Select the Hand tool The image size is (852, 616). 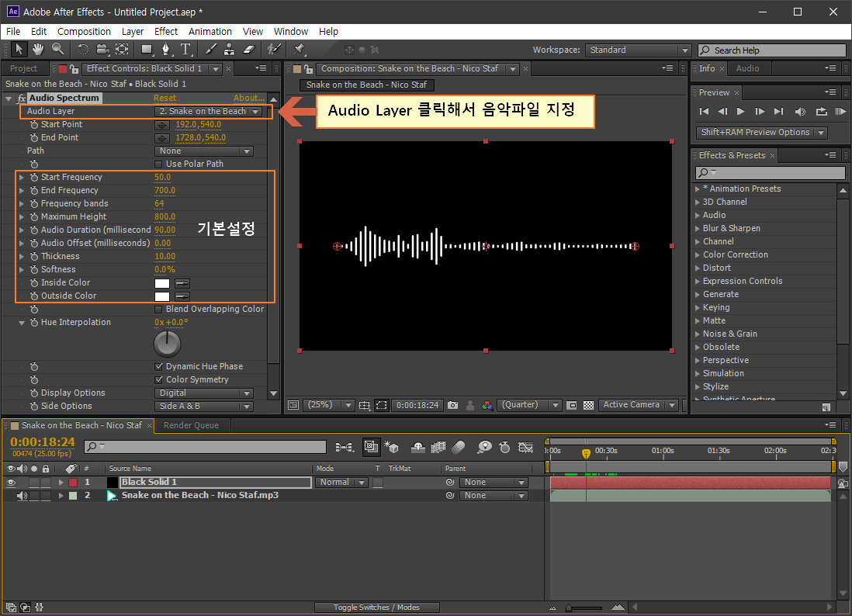coord(37,50)
